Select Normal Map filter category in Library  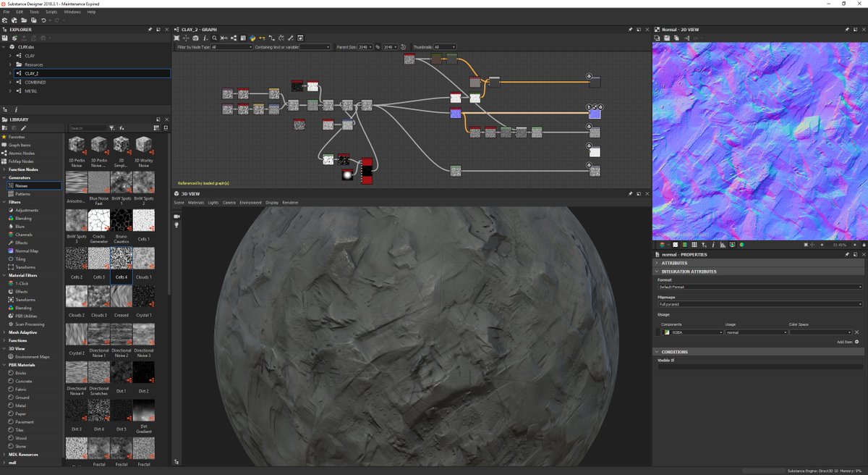[x=26, y=251]
